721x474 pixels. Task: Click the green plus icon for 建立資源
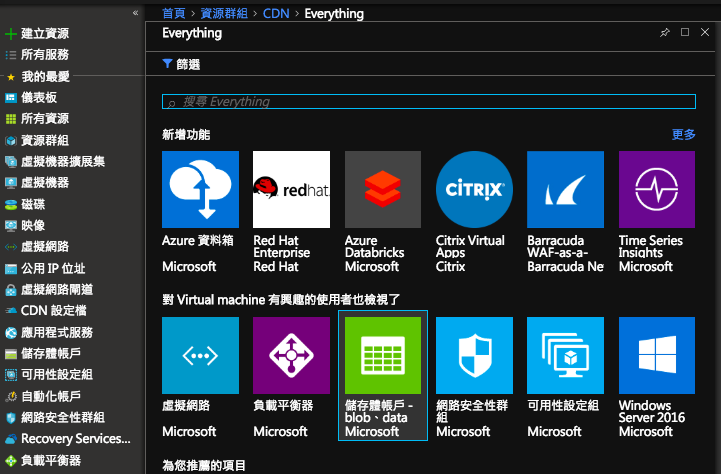point(11,34)
